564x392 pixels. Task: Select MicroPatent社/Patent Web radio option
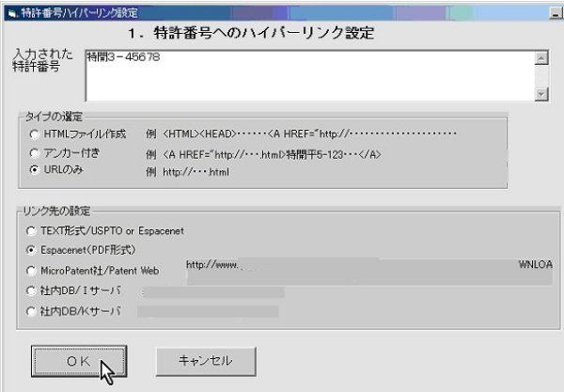pyautogui.click(x=33, y=271)
